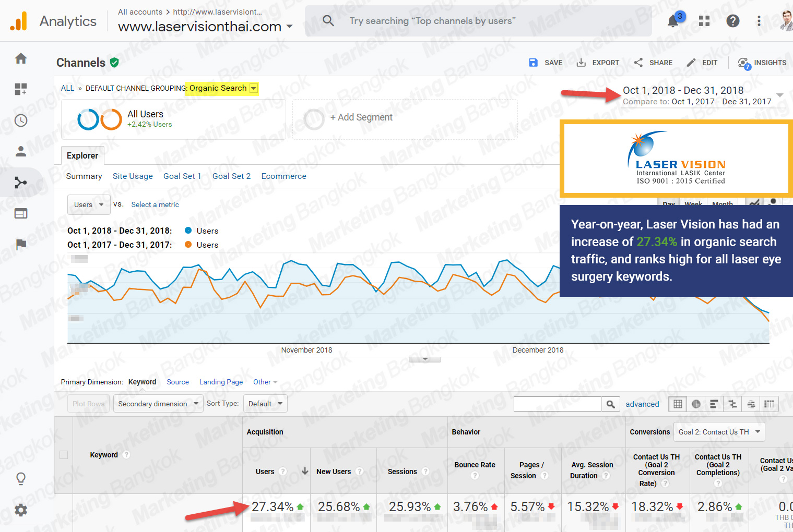Open the Admin gear icon

21,510
